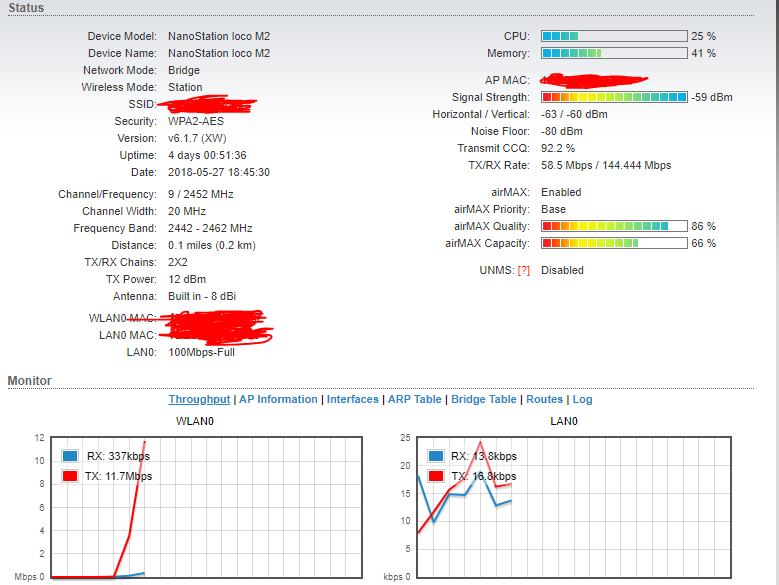Screen dimensions: 779x585
Task: Select the Network Mode value Bridge
Action: coord(184,70)
